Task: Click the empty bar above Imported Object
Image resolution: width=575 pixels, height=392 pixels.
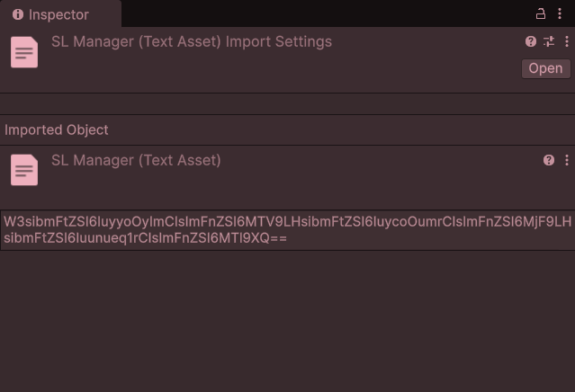Action: click(x=288, y=104)
